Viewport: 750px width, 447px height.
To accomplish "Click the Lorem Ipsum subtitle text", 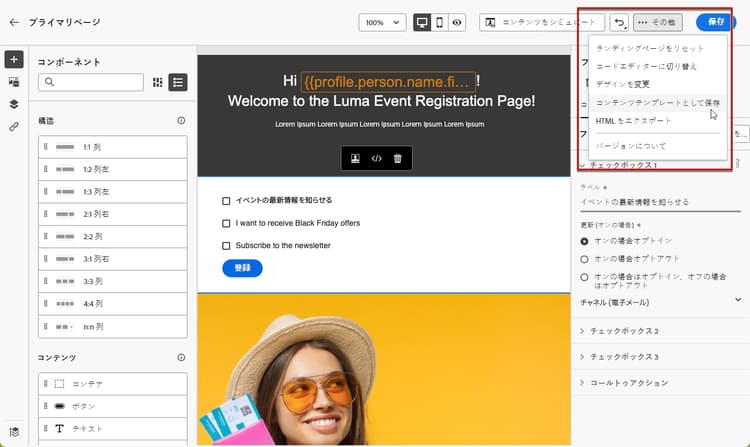I will pos(380,124).
